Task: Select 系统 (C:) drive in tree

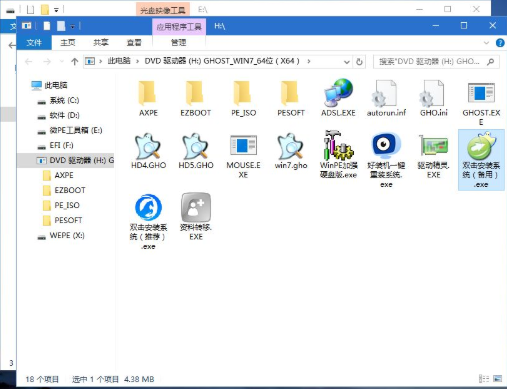Action: click(x=64, y=100)
